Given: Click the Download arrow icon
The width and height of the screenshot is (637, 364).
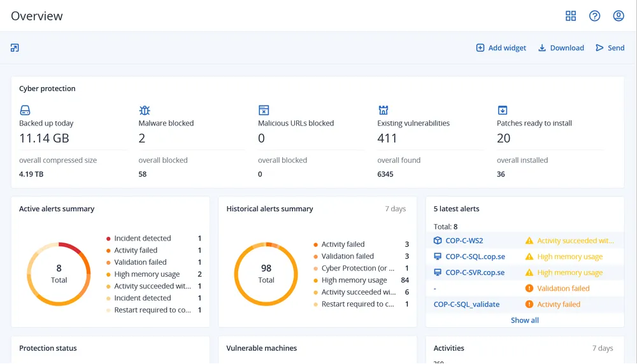Looking at the screenshot, I should click(x=542, y=48).
